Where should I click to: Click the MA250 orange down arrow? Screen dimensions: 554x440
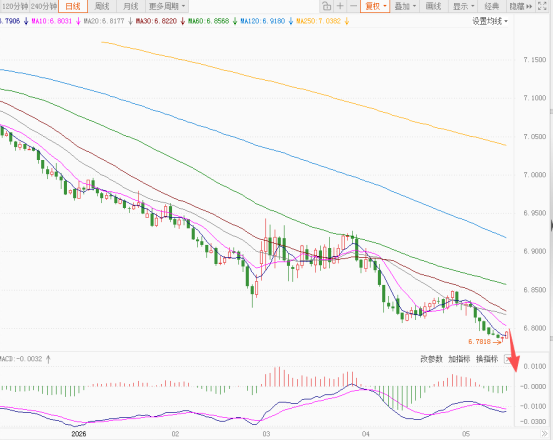click(x=347, y=21)
